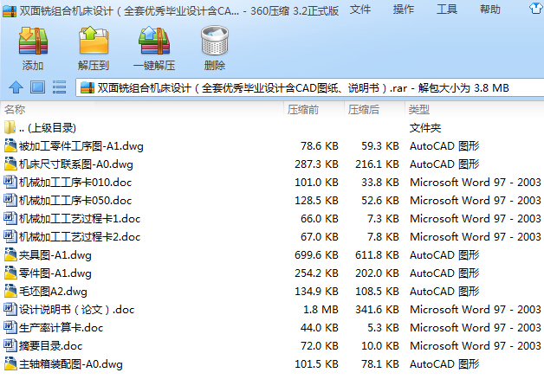Click the dwg icon of 机床尺寸联系图-A0

(x=10, y=164)
